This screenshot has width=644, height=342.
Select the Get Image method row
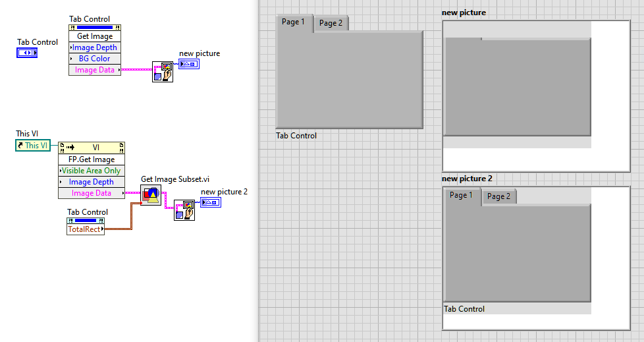tap(95, 36)
